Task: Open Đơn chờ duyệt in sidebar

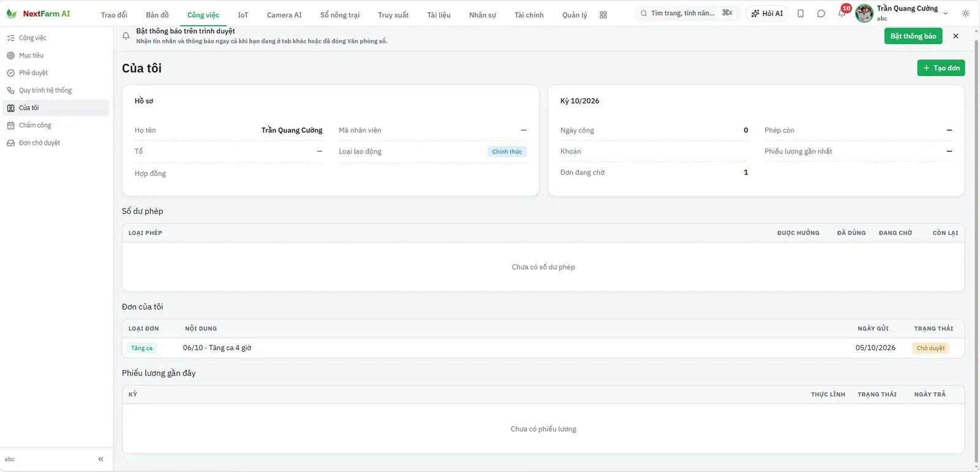Action: click(x=56, y=143)
